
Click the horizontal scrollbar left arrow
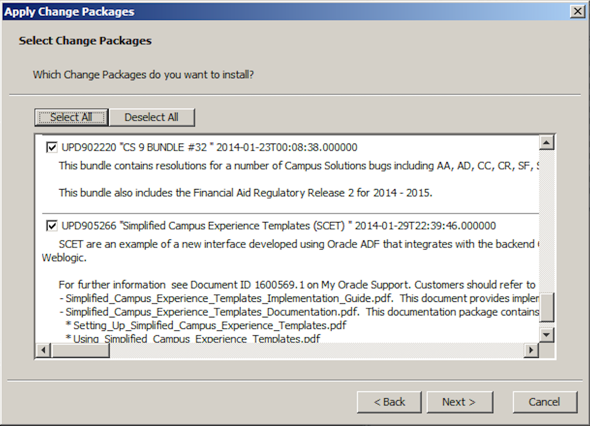point(43,350)
